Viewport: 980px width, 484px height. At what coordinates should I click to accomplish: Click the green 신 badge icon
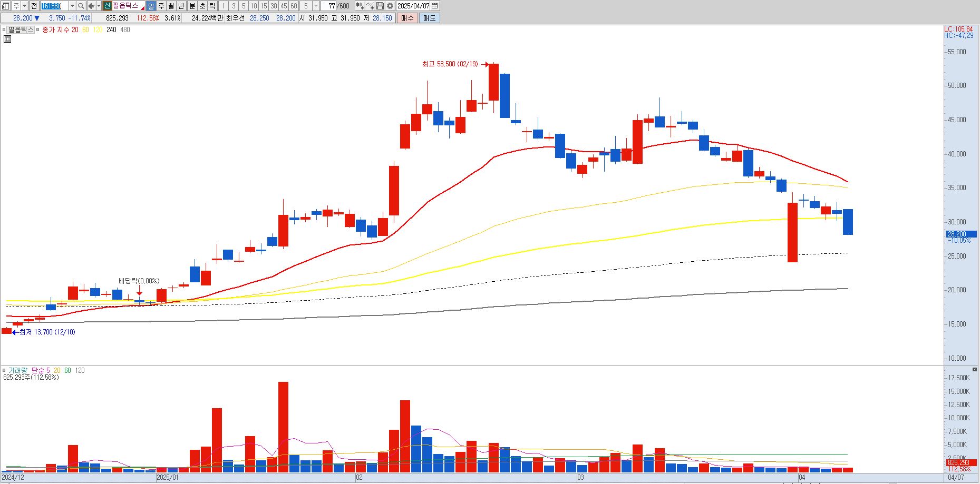107,6
